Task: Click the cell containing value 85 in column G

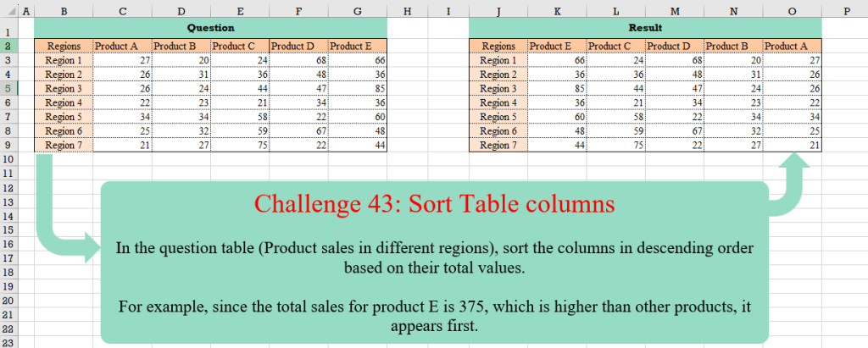Action: [357, 88]
